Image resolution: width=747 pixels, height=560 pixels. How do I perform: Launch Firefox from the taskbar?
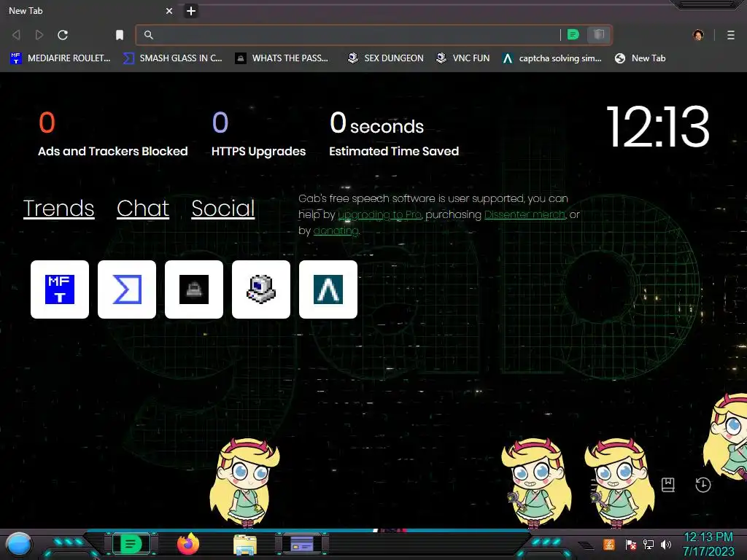(x=188, y=544)
